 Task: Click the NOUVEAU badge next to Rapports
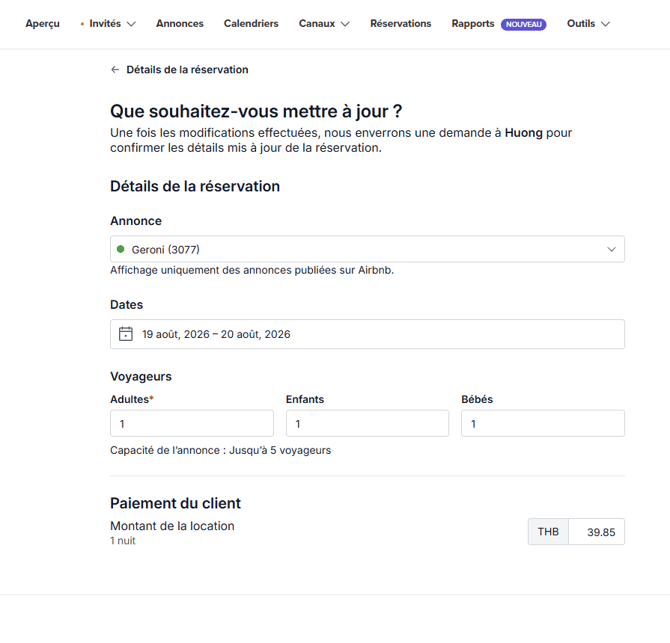pos(523,24)
